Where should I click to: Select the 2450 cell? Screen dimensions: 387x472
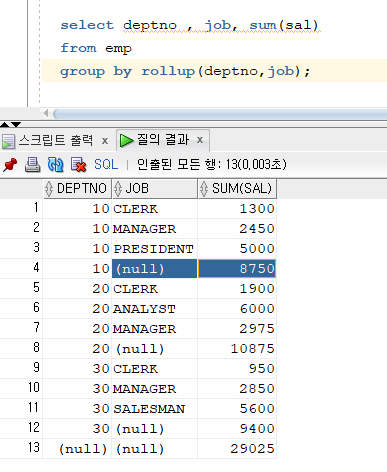[237, 229]
